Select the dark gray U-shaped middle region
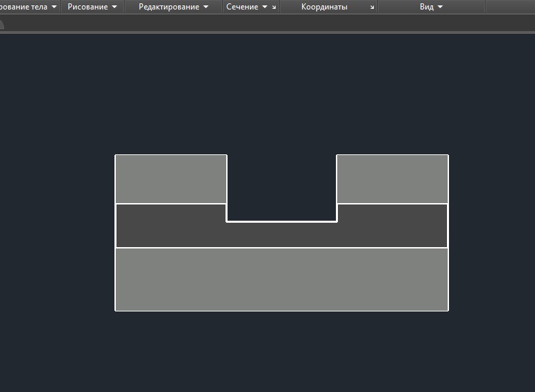The image size is (535, 392). click(282, 235)
